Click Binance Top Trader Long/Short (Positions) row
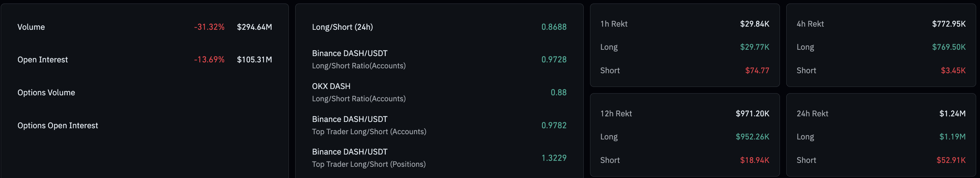 click(x=369, y=158)
